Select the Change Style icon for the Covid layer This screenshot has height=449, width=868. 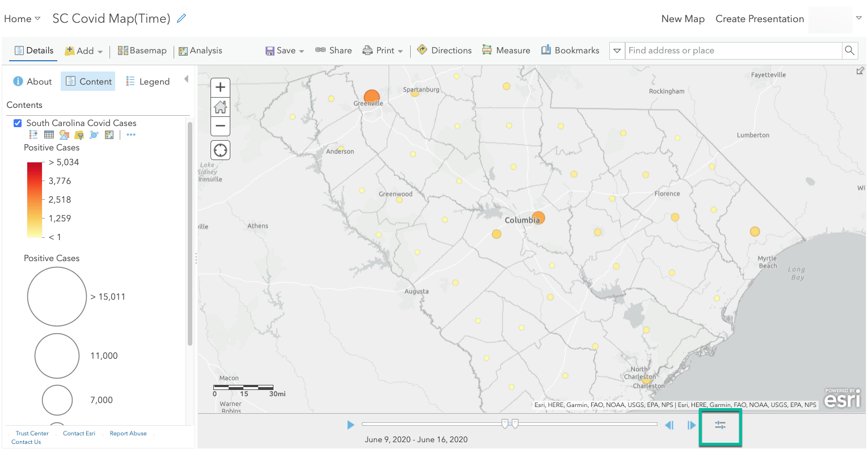pyautogui.click(x=64, y=135)
